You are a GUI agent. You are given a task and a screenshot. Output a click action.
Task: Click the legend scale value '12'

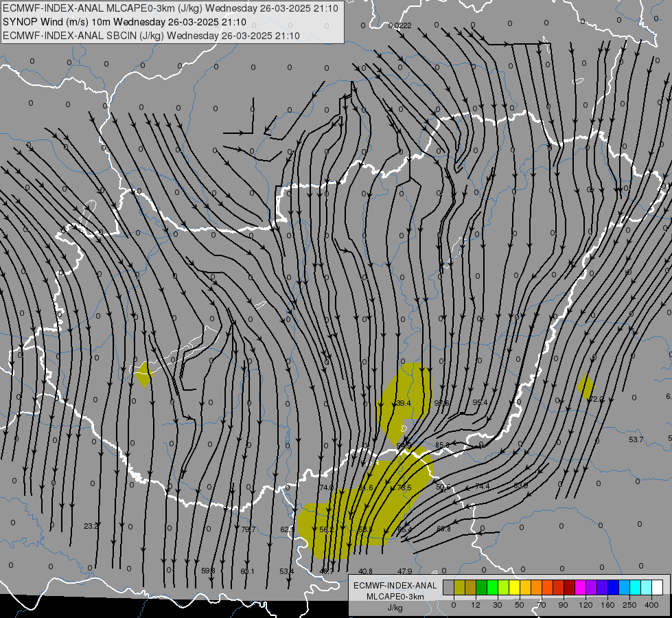476,605
